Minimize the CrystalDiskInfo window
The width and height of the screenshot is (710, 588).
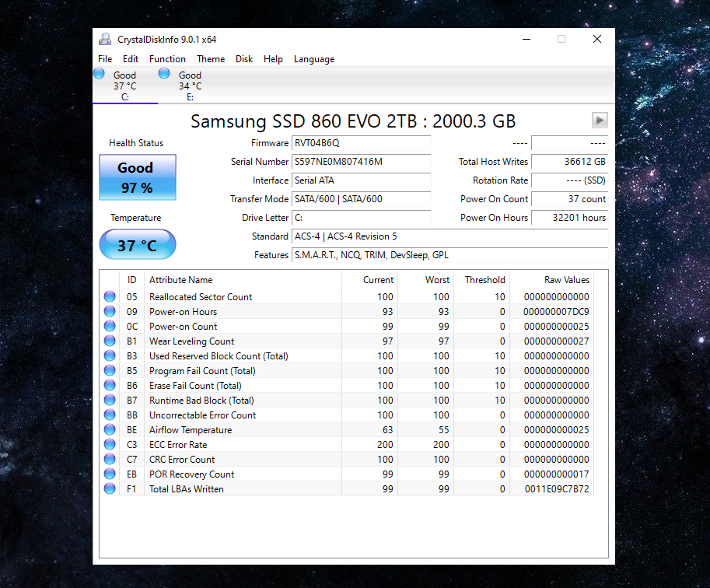526,40
